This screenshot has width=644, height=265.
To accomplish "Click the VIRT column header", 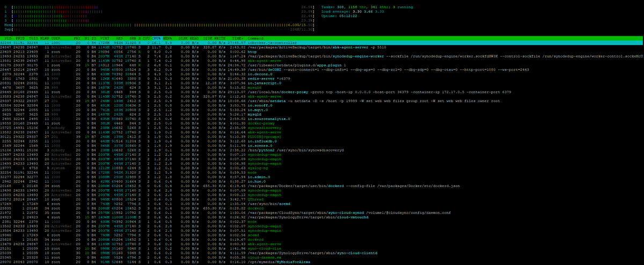I will click(104, 39).
